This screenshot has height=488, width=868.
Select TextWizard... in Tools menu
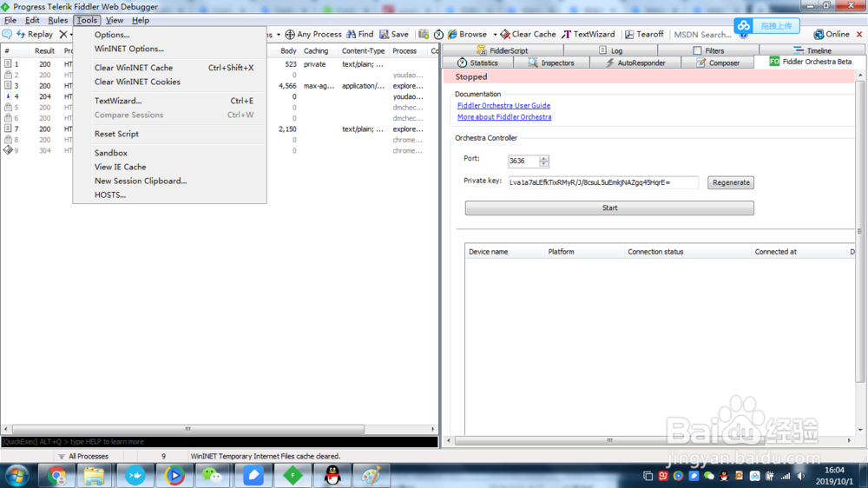click(169, 101)
